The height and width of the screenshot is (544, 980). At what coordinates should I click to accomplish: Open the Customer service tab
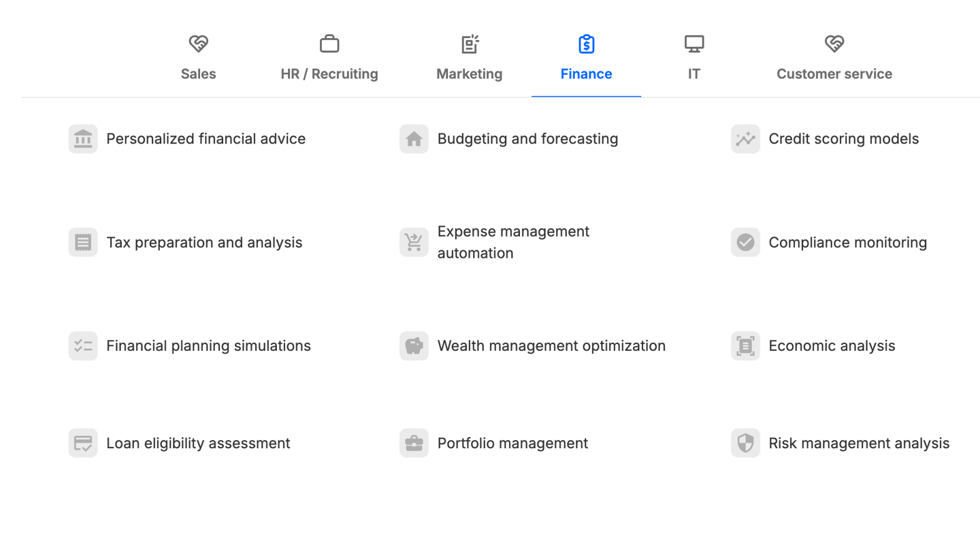[x=834, y=58]
